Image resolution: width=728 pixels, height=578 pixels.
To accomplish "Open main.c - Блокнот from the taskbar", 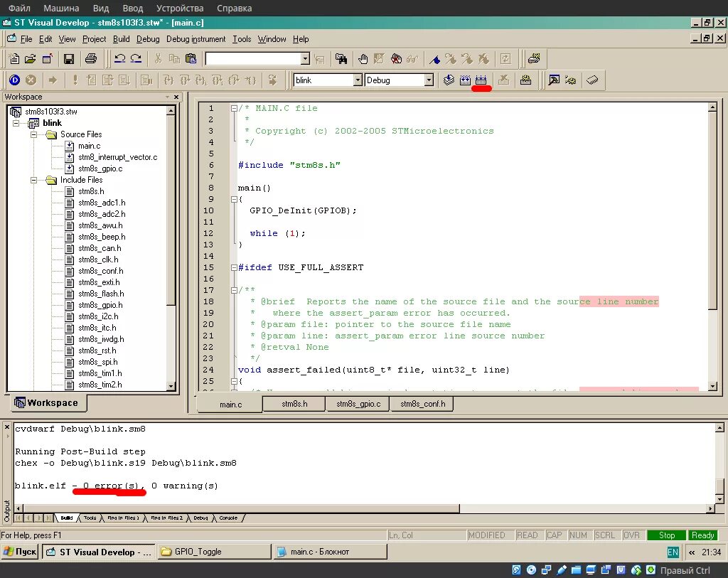I will coord(330,552).
